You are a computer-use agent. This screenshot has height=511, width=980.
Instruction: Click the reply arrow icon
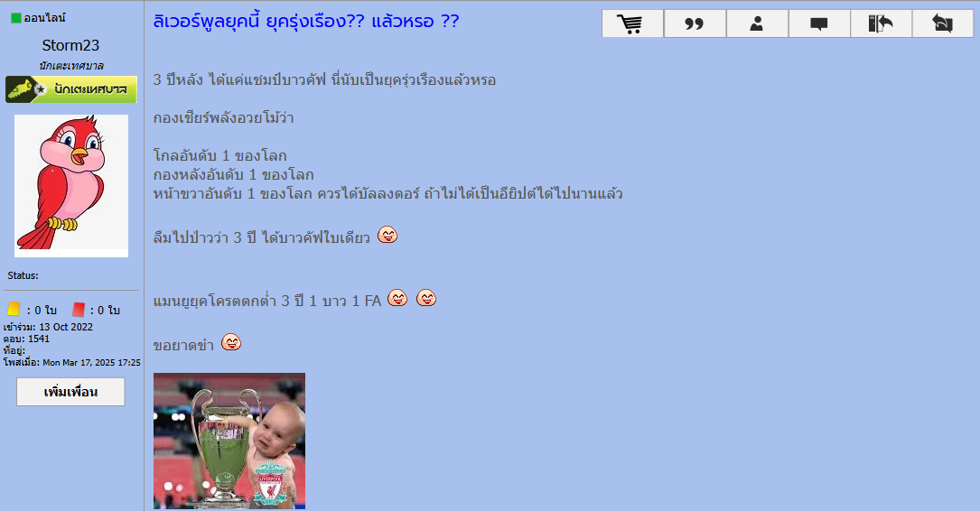942,23
